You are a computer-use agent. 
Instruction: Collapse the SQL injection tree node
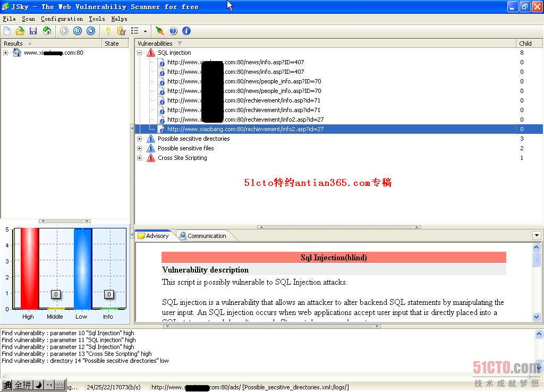click(140, 53)
